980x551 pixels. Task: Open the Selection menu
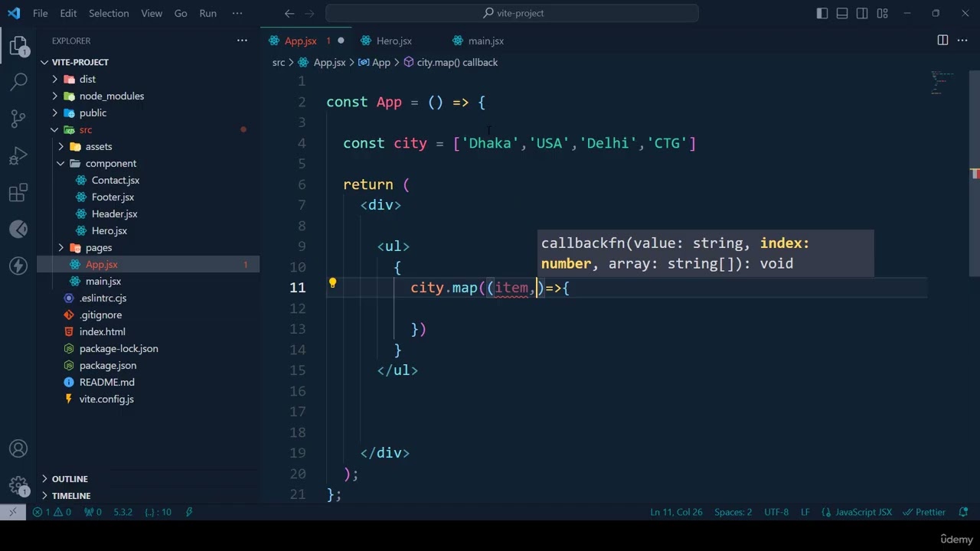(109, 13)
